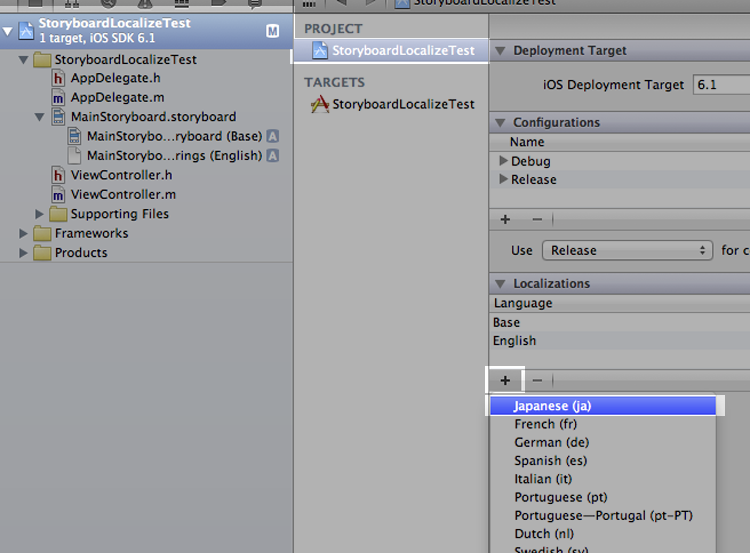
Task: Click the StoryboardLocalizeTest group folder icon
Action: [x=42, y=60]
